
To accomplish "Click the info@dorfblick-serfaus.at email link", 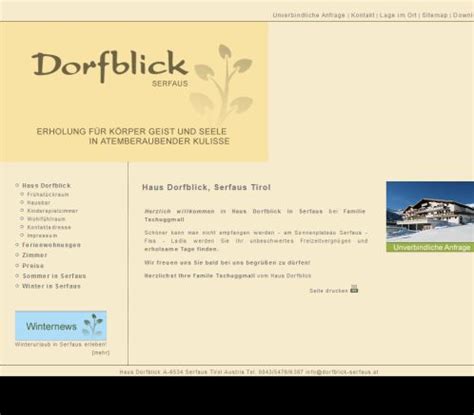I will pyautogui.click(x=342, y=372).
